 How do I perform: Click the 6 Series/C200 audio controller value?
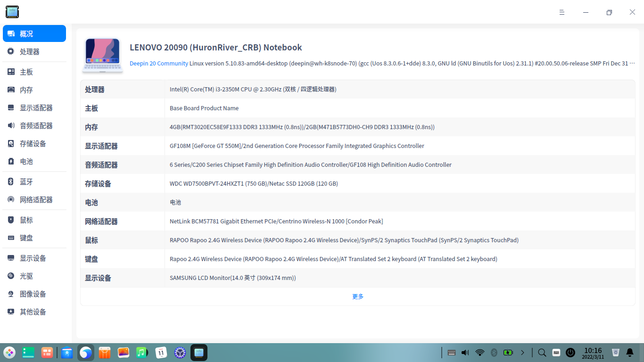[311, 165]
